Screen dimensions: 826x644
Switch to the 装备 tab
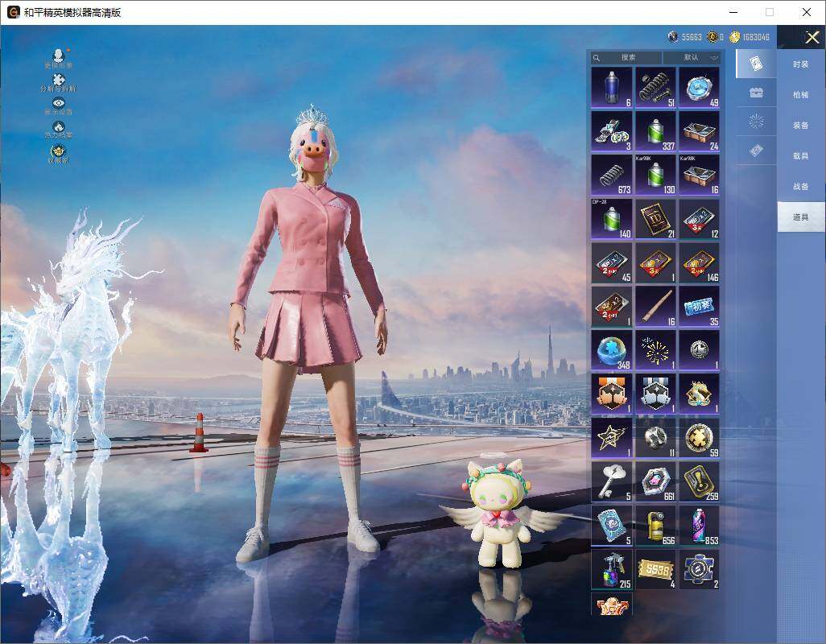(801, 126)
